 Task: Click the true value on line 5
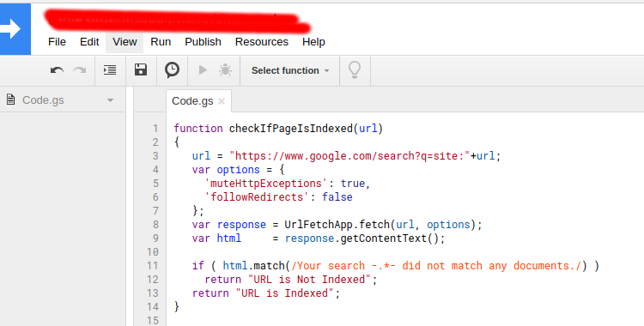(x=352, y=184)
